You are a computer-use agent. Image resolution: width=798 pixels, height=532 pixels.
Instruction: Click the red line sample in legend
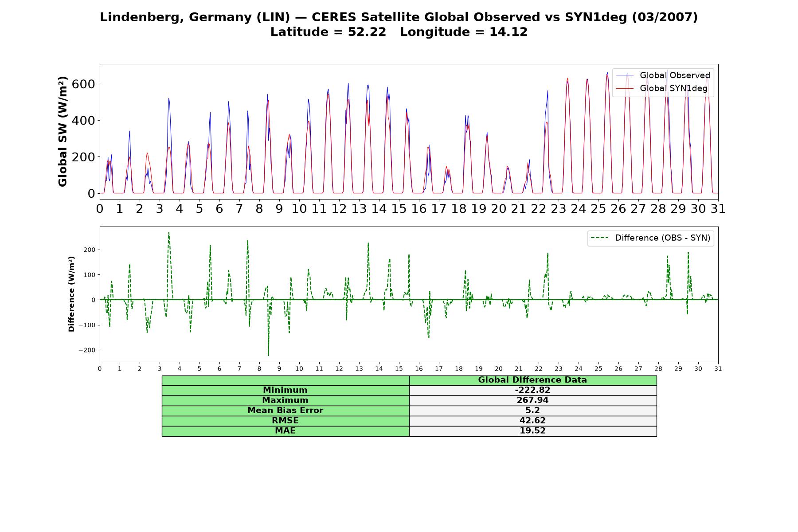[x=625, y=89]
